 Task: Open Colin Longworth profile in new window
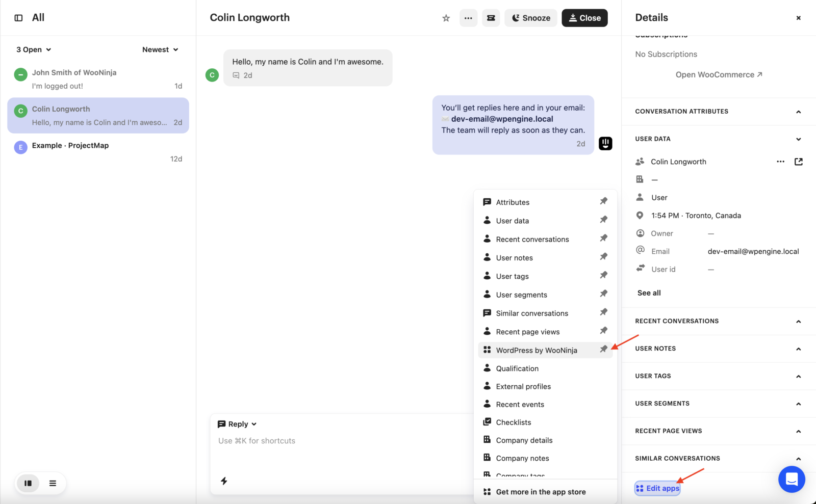pyautogui.click(x=798, y=162)
